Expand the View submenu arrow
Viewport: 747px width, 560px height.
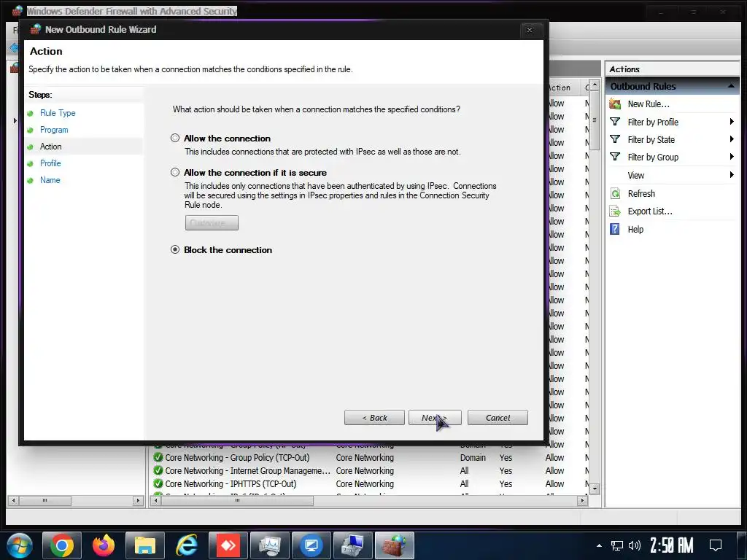click(731, 175)
